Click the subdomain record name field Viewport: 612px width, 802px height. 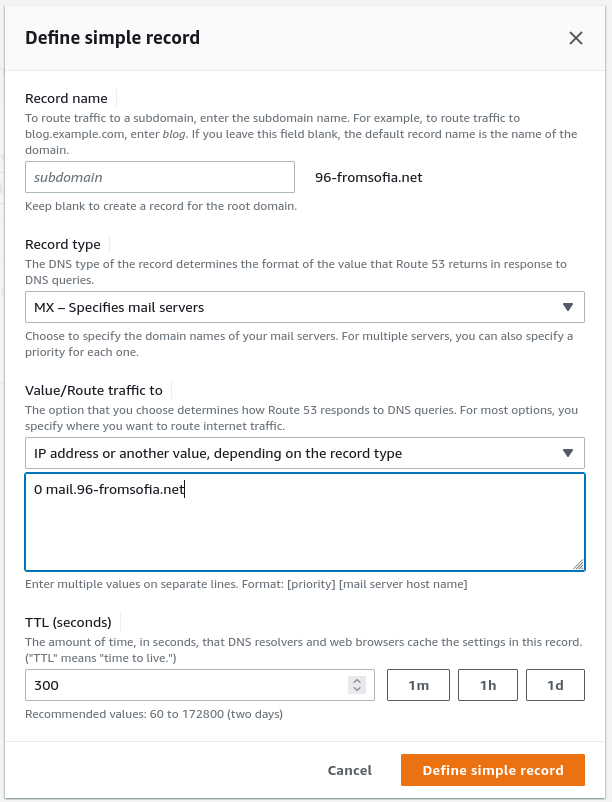coord(160,177)
